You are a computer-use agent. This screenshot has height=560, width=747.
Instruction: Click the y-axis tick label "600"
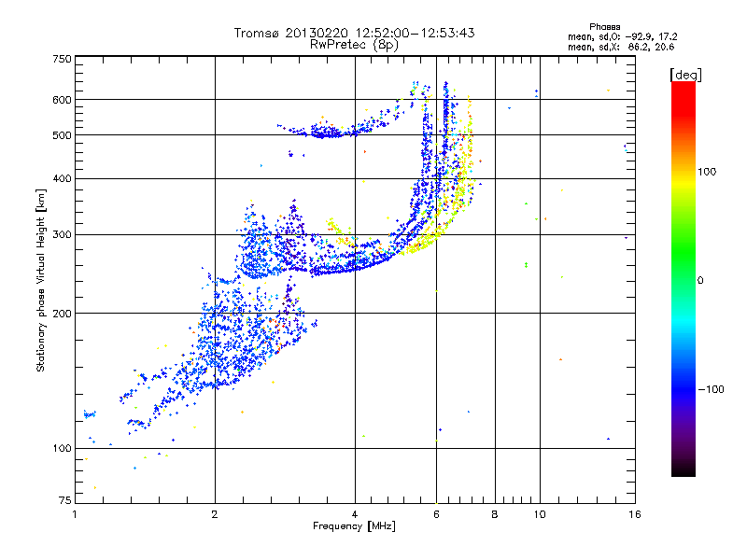(x=62, y=100)
